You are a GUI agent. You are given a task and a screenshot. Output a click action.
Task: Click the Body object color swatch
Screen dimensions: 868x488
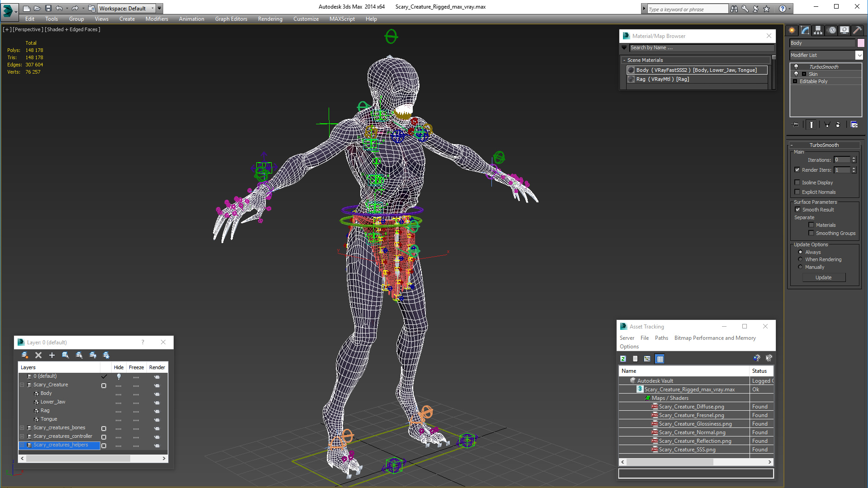tap(861, 43)
